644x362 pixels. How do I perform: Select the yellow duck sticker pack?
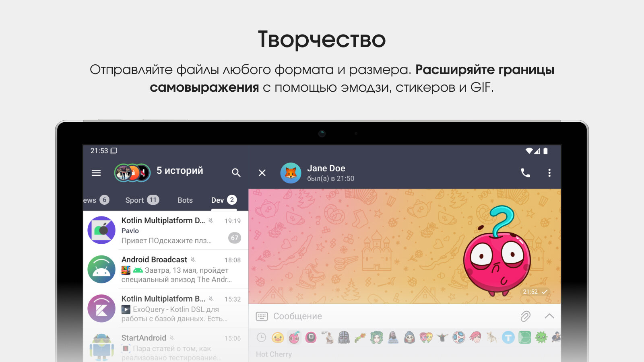[278, 337]
